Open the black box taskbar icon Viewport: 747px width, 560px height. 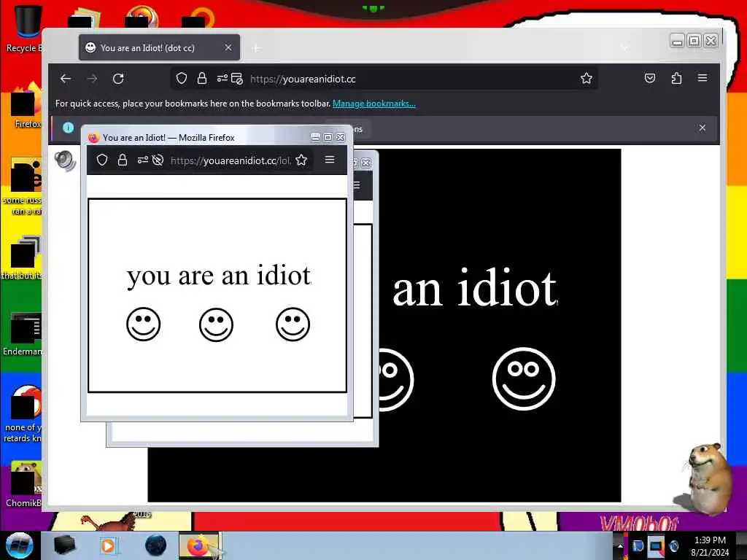pos(64,545)
